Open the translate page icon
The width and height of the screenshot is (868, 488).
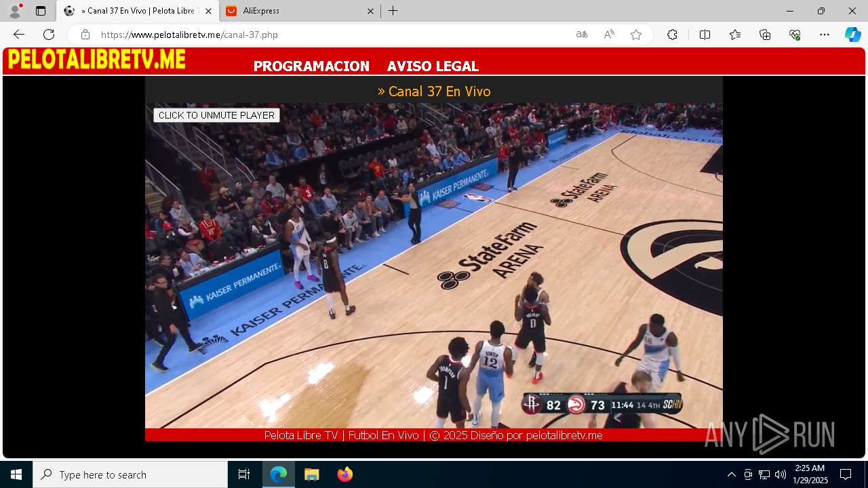point(582,35)
